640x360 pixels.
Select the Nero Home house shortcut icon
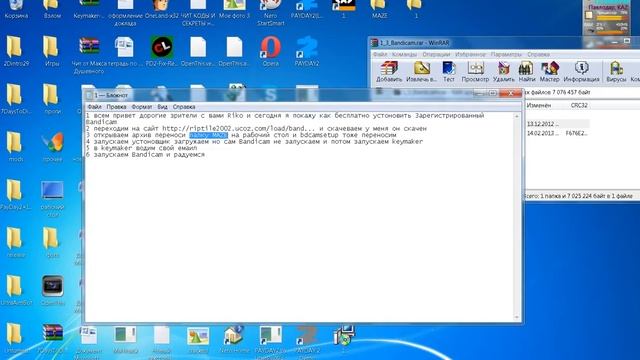coord(234,339)
